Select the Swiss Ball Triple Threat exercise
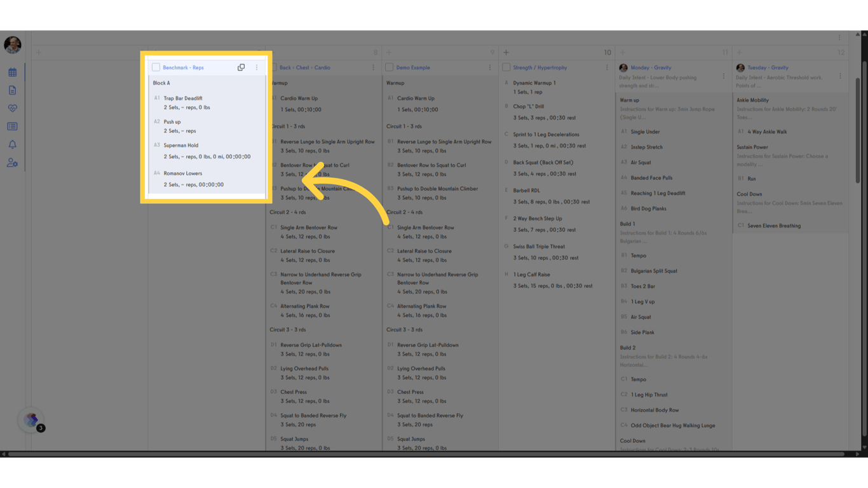 [539, 247]
